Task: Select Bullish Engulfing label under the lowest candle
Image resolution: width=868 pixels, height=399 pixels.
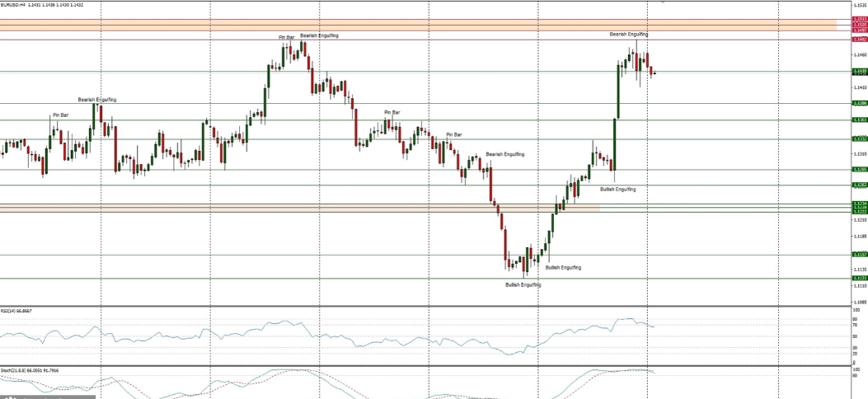Action: click(523, 284)
